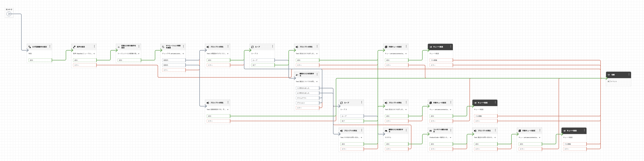Open three-dot menu on ログ記録動作の設定 block
This screenshot has height=161, width=644.
click(50, 46)
